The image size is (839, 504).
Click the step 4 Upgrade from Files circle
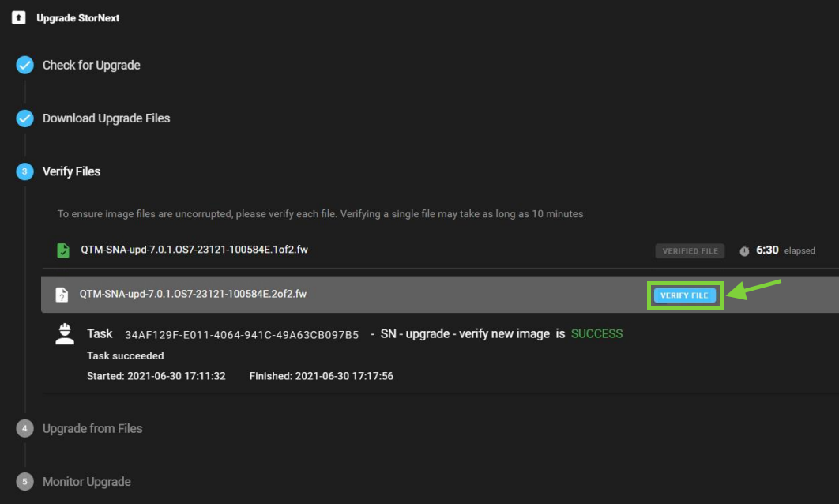pos(24,429)
